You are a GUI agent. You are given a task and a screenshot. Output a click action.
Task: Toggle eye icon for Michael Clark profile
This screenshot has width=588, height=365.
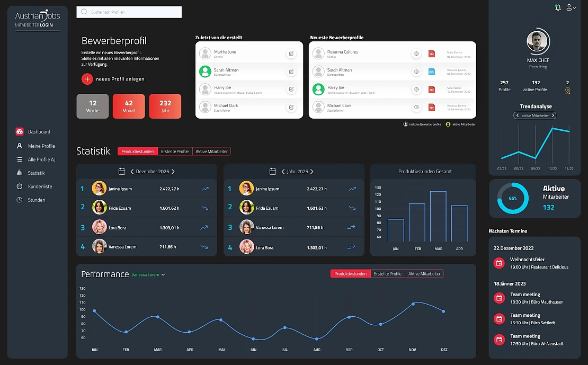pyautogui.click(x=416, y=108)
